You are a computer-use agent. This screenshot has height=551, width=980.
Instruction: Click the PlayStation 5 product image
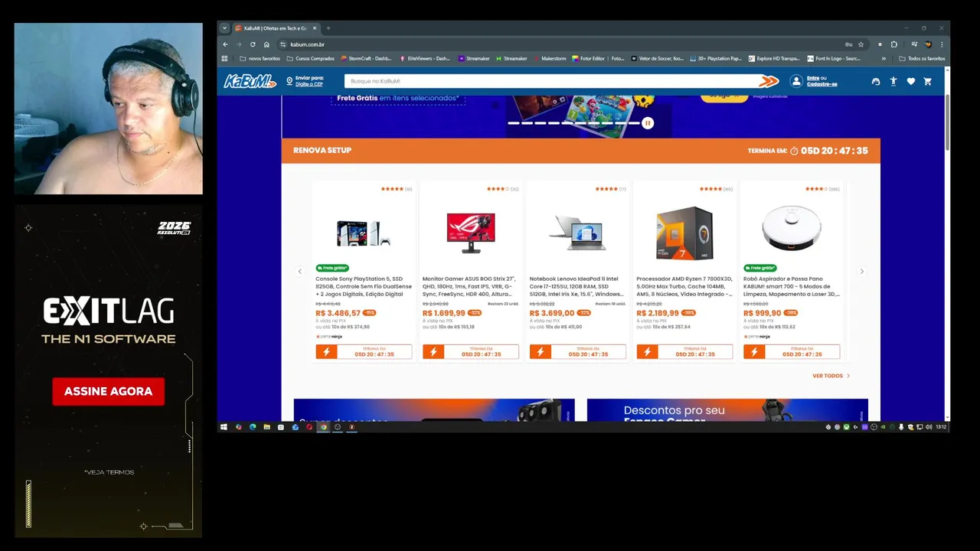(x=364, y=233)
